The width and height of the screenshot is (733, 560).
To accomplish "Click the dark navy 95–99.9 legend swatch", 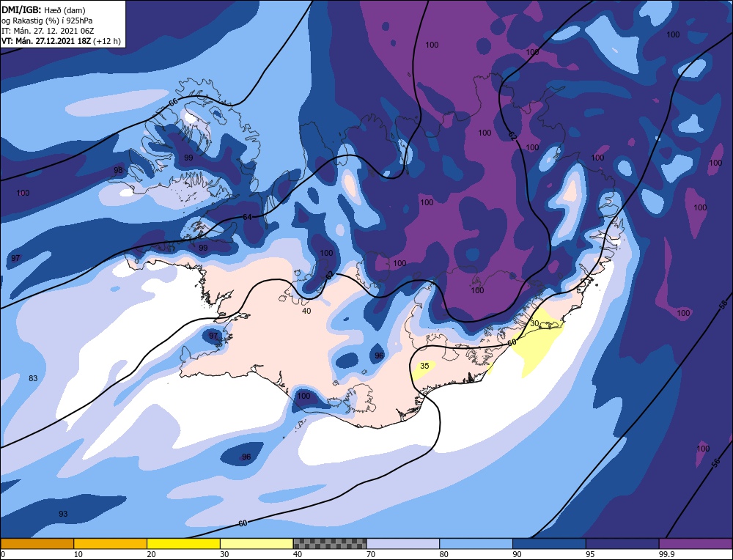I will [x=622, y=543].
